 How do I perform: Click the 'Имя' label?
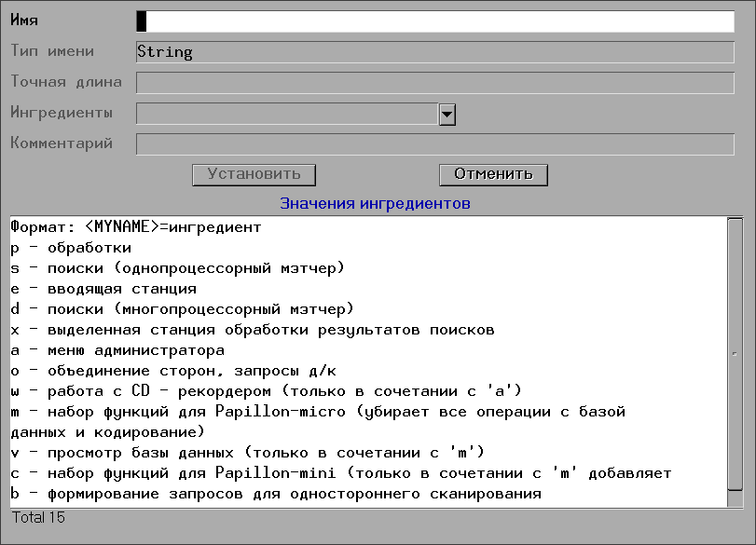click(x=24, y=20)
